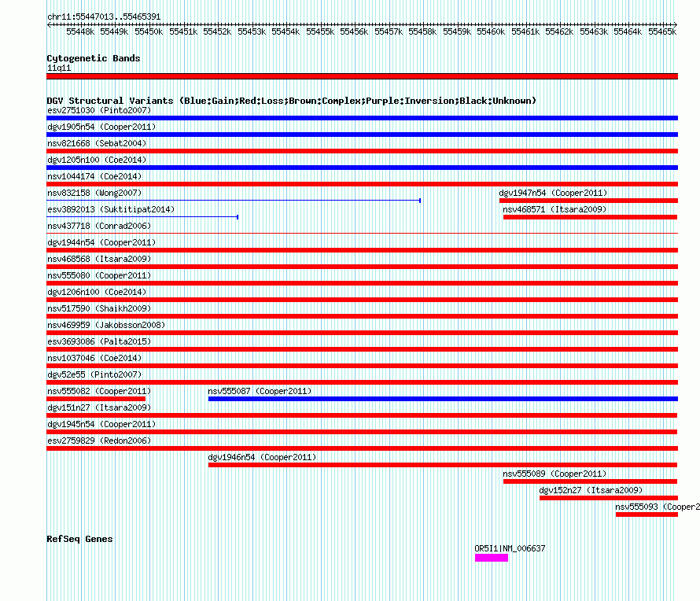Click the Cytogenetic Bands track heading
This screenshot has width=700, height=601.
(x=94, y=58)
